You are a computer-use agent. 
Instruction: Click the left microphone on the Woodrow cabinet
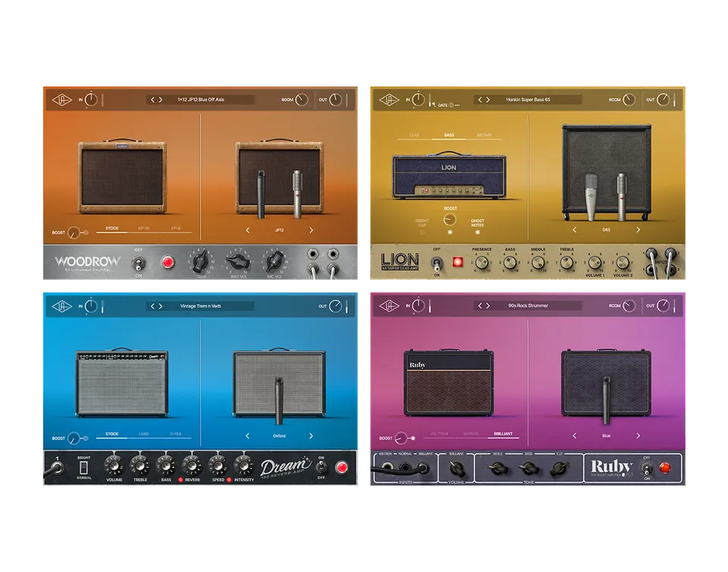click(261, 194)
